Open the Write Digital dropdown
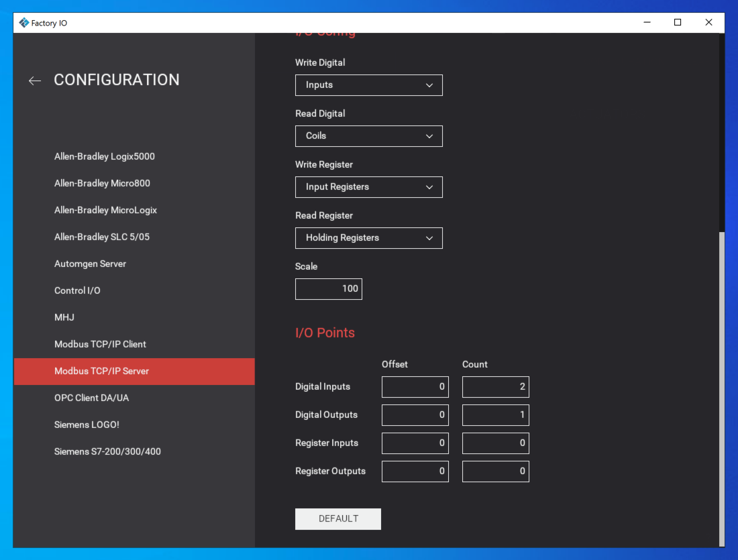This screenshot has width=738, height=560. pos(368,85)
